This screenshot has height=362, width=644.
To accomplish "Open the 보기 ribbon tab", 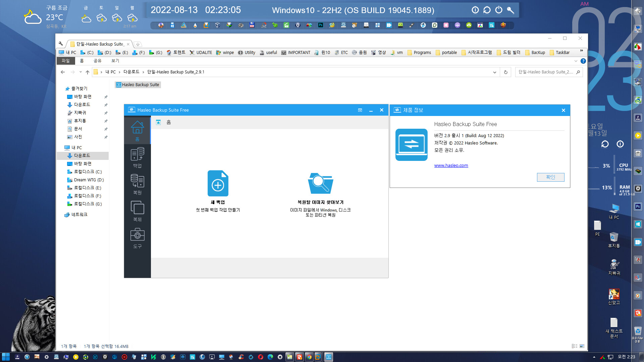I will pos(115,61).
